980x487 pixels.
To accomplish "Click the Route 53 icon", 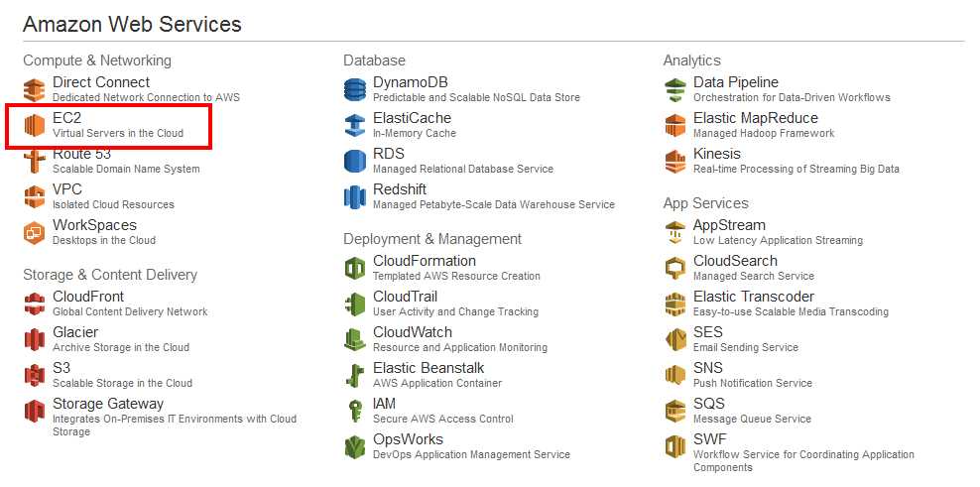I will point(35,162).
